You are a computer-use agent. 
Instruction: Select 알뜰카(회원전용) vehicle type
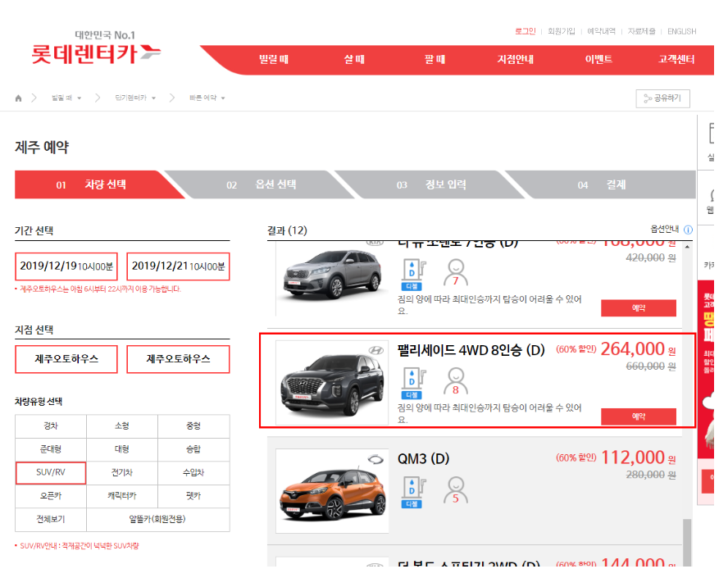click(x=158, y=520)
